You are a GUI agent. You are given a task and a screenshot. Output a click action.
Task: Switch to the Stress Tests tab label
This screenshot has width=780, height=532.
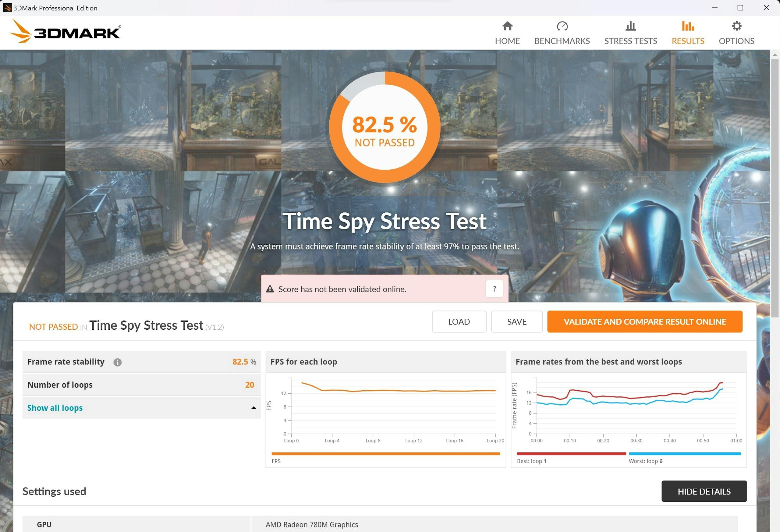(630, 41)
